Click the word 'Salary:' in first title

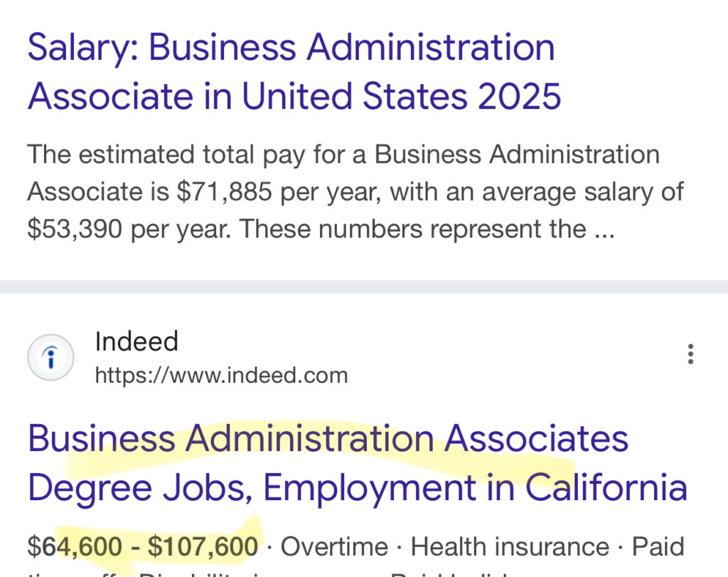(x=82, y=48)
